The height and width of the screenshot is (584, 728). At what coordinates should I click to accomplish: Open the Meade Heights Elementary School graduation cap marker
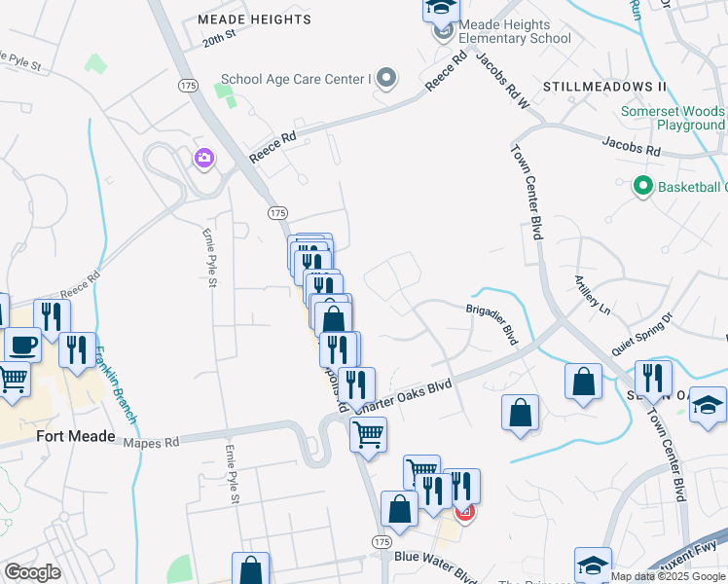point(441,11)
